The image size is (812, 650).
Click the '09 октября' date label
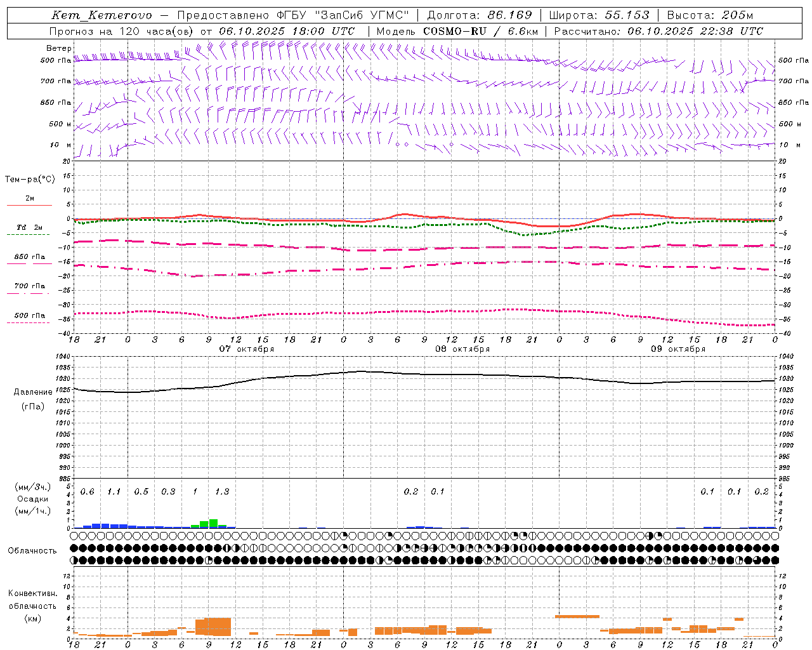678,349
